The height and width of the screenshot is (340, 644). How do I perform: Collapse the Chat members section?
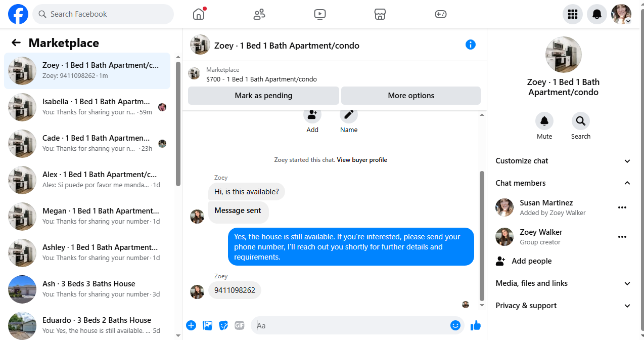tap(563, 183)
